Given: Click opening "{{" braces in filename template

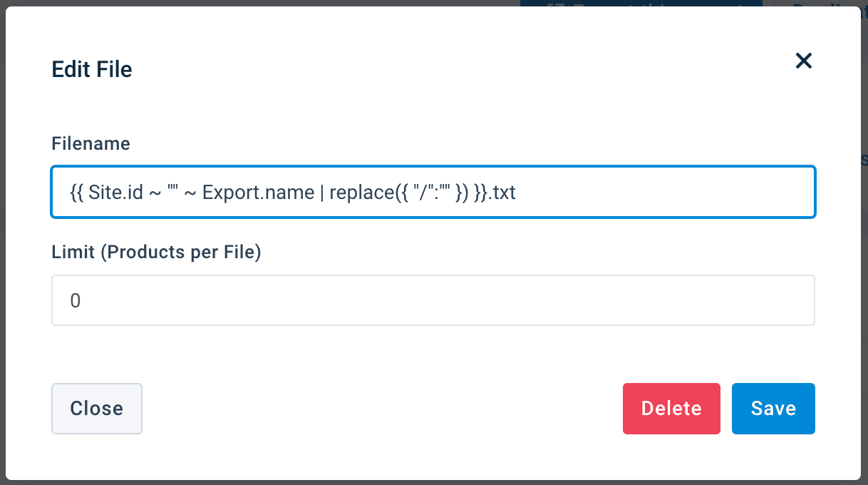Looking at the screenshot, I should [x=77, y=193].
